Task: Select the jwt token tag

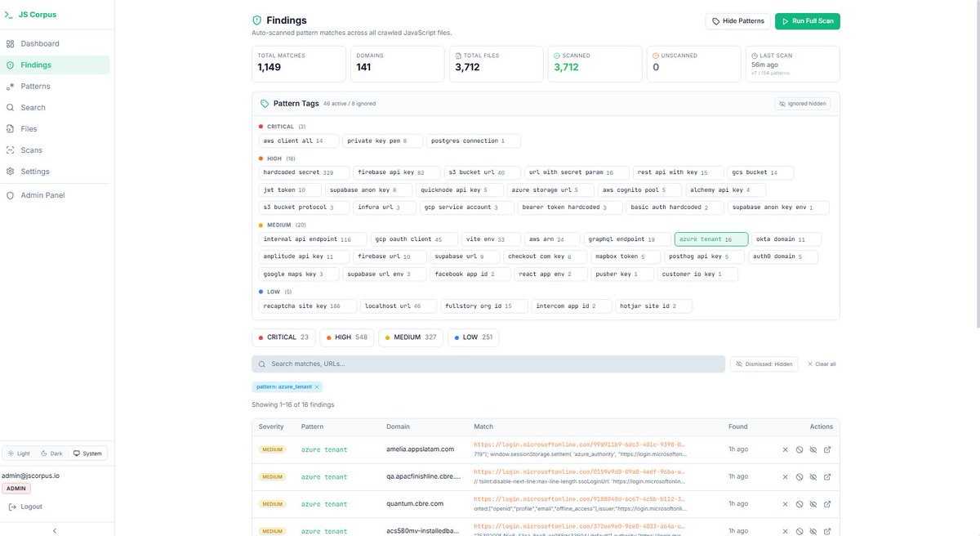Action: click(x=290, y=190)
